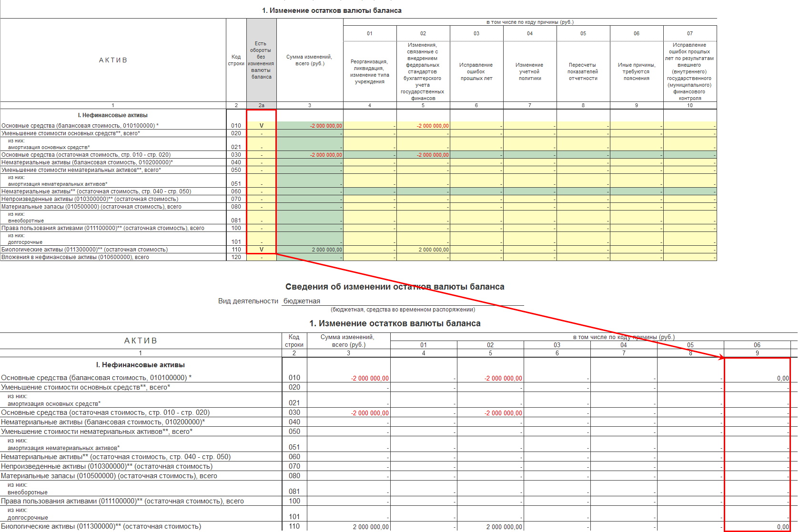Screen dimensions: 800x532
Task: Click yellow code 06 cell of row 010 colored form
Action: point(637,126)
